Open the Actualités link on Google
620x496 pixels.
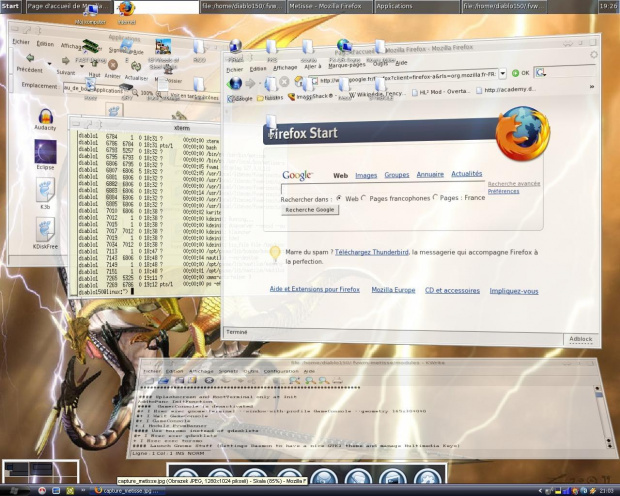click(467, 173)
